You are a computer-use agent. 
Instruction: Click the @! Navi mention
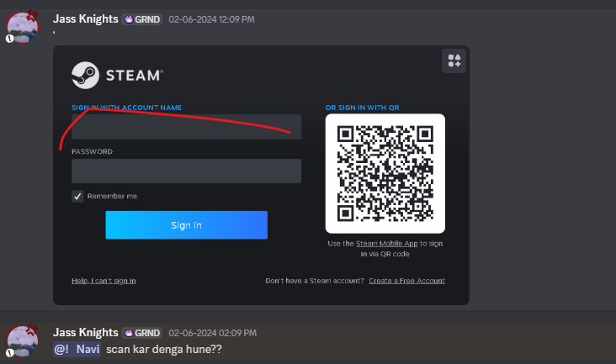pos(77,349)
